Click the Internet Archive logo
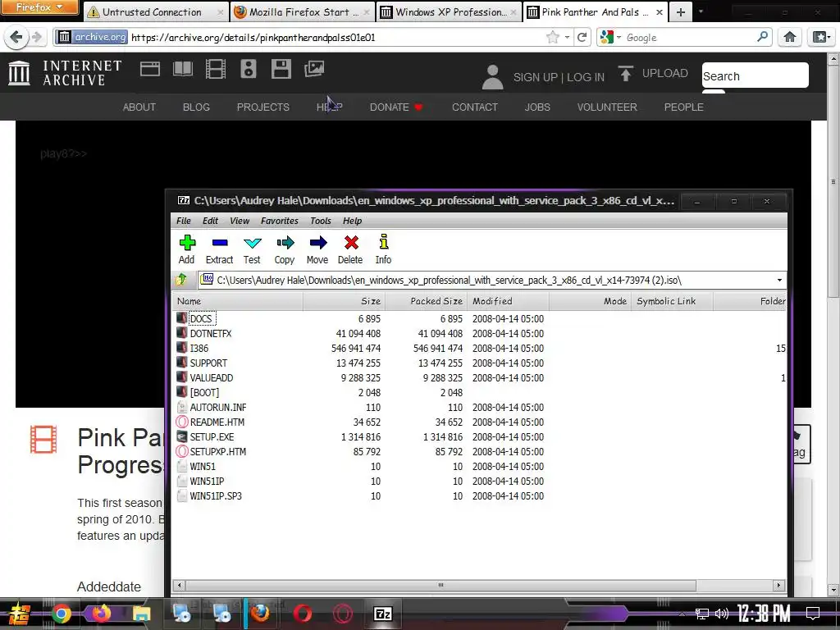 (66, 73)
